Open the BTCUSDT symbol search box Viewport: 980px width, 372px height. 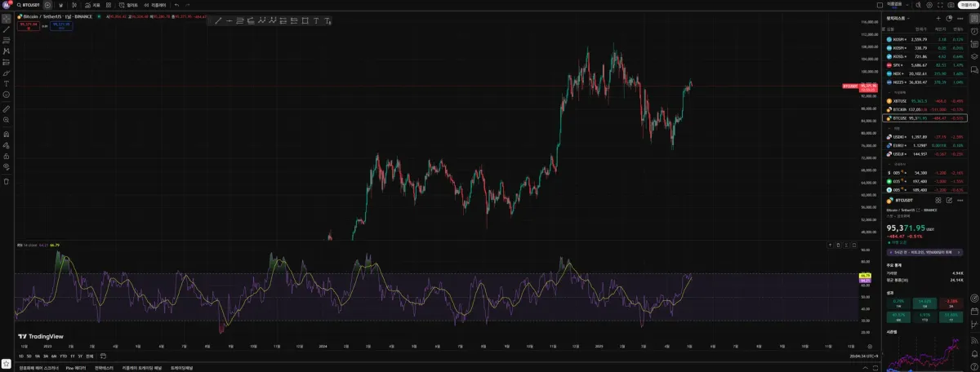point(27,5)
